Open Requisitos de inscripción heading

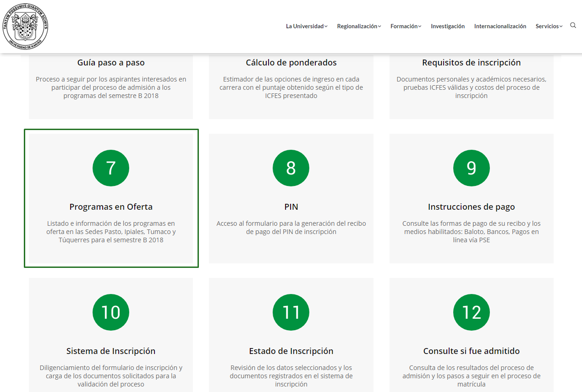pos(472,62)
